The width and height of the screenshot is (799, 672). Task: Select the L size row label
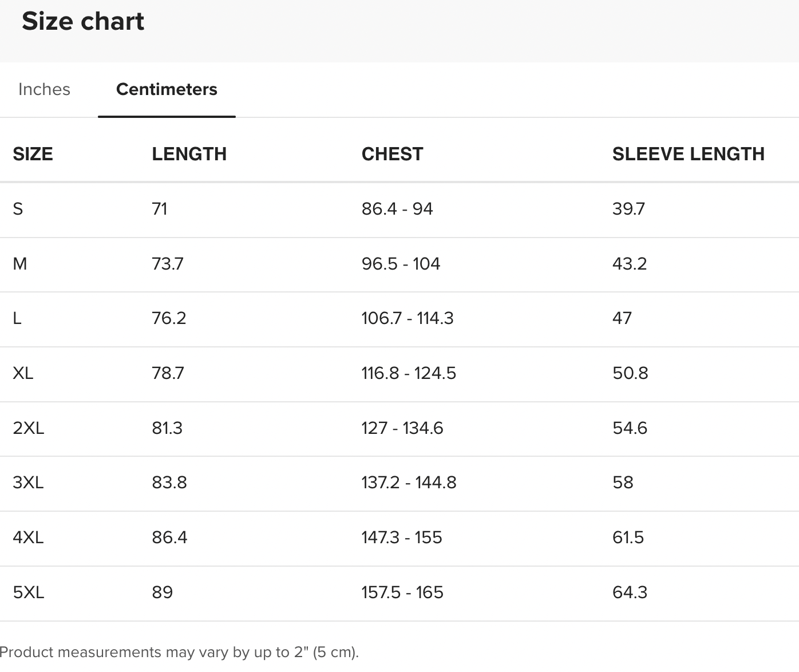coord(17,318)
